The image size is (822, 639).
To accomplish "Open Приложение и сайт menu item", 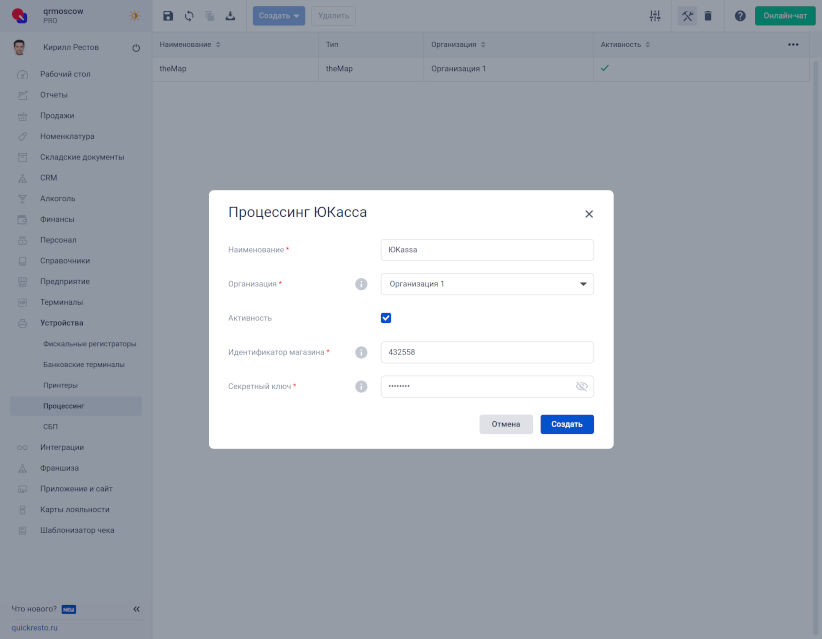I will (76, 489).
